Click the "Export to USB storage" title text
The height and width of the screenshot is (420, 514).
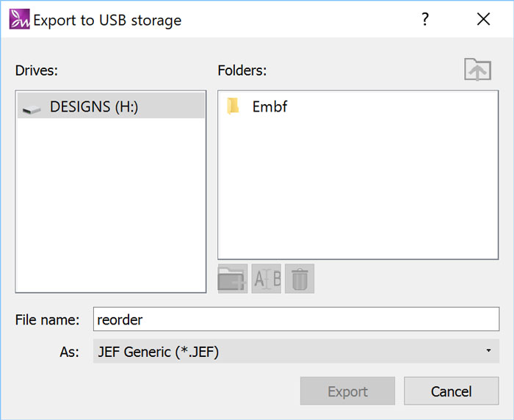click(x=107, y=20)
